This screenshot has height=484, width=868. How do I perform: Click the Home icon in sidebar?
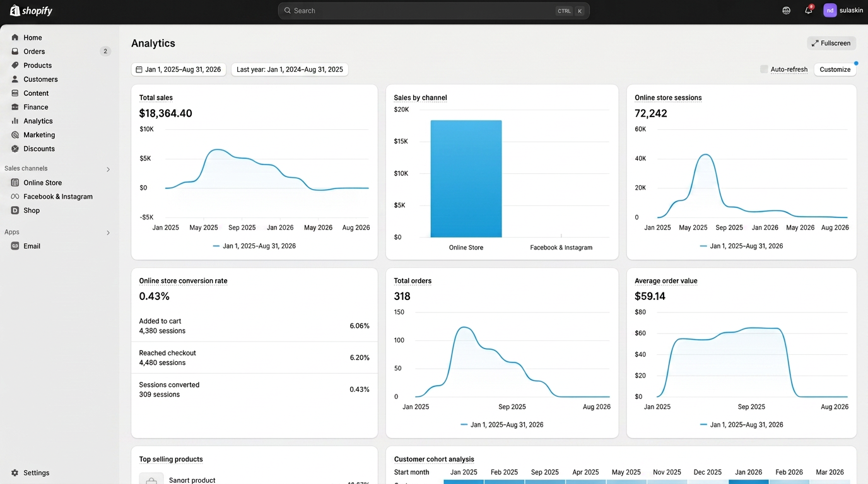click(x=15, y=38)
